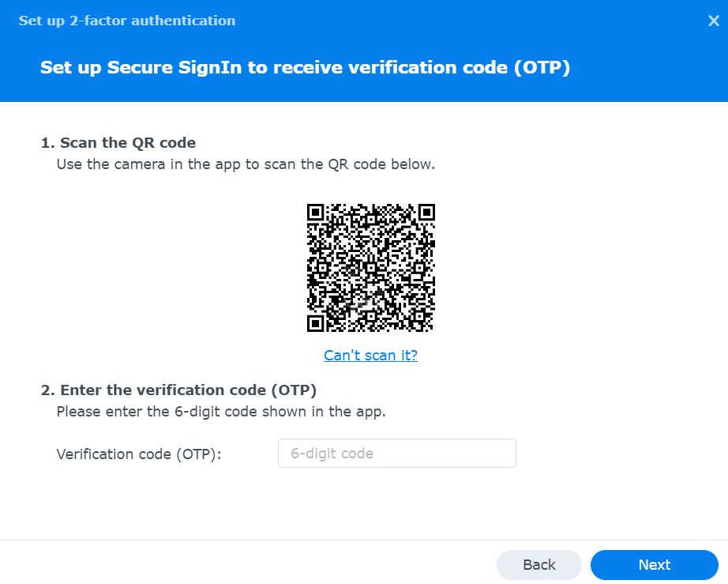Screen dimensions: 728x584
Task: Click the "Please enter the 6-digit code" text
Action: pyautogui.click(x=220, y=412)
